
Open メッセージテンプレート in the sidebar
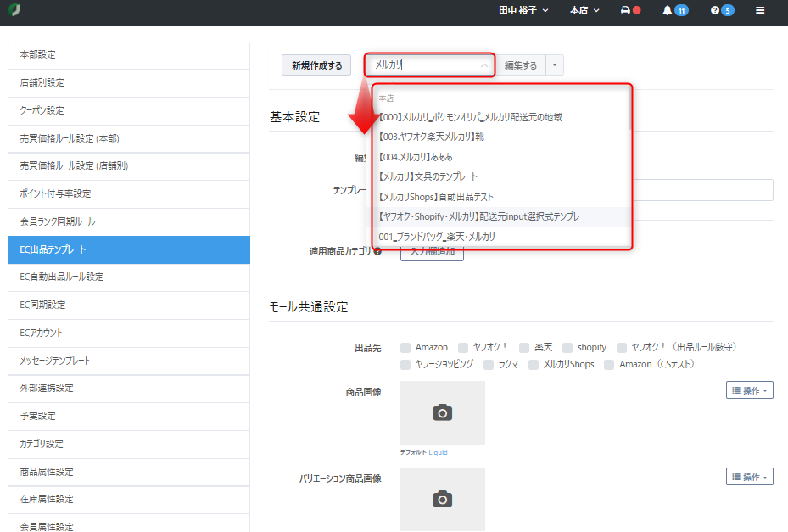pos(129,361)
